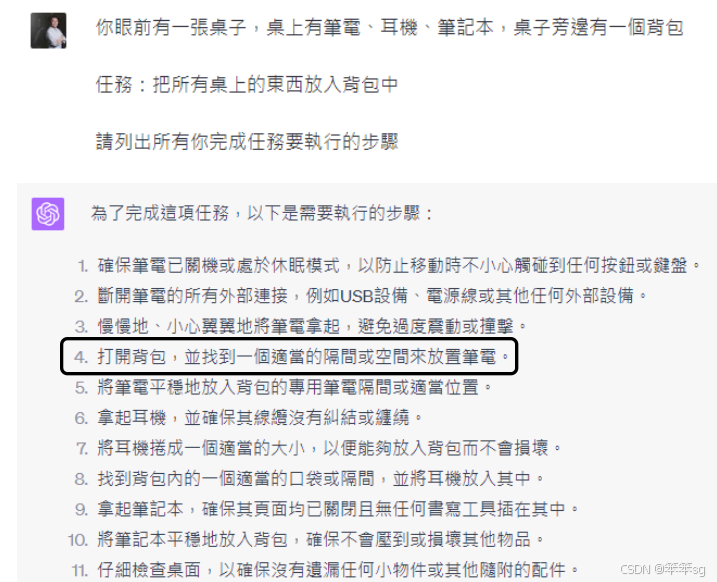Click the list number 4 marker
This screenshot has width=717, height=582.
(x=80, y=357)
